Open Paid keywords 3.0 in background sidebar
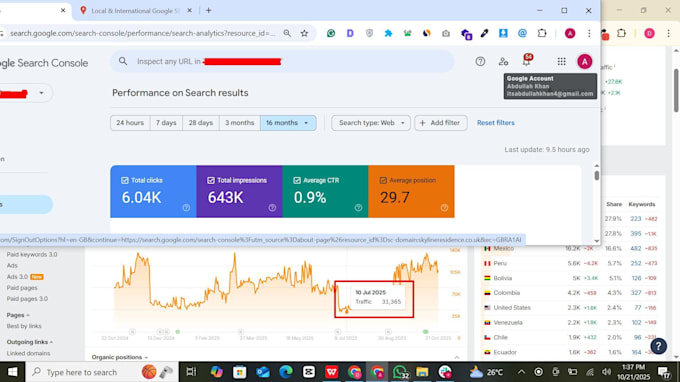Image resolution: width=680 pixels, height=382 pixels. [x=32, y=255]
